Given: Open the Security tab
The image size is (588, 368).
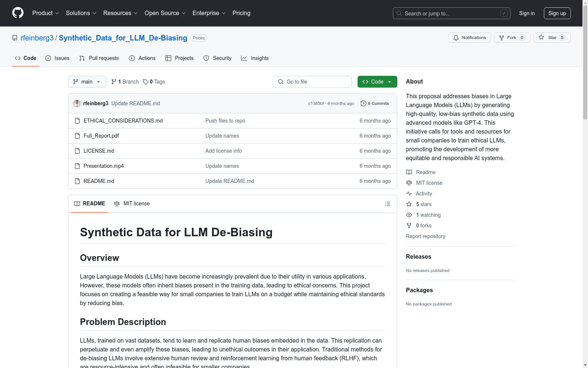Looking at the screenshot, I should (218, 58).
